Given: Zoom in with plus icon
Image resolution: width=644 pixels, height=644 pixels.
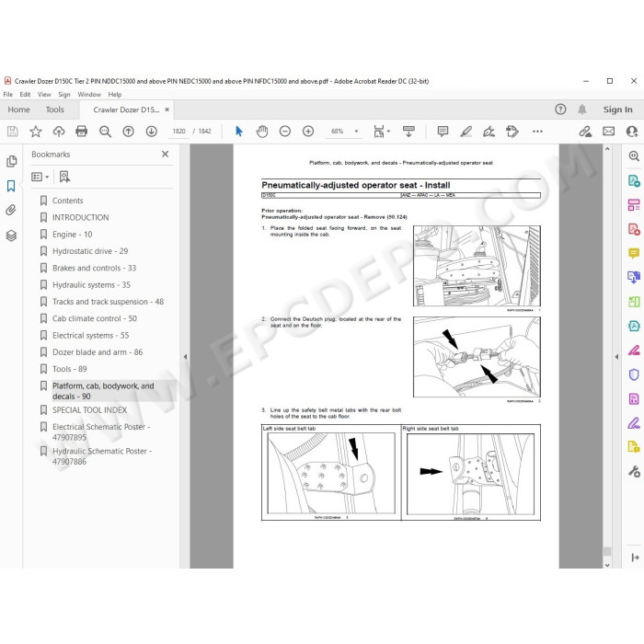Looking at the screenshot, I should coord(308,132).
